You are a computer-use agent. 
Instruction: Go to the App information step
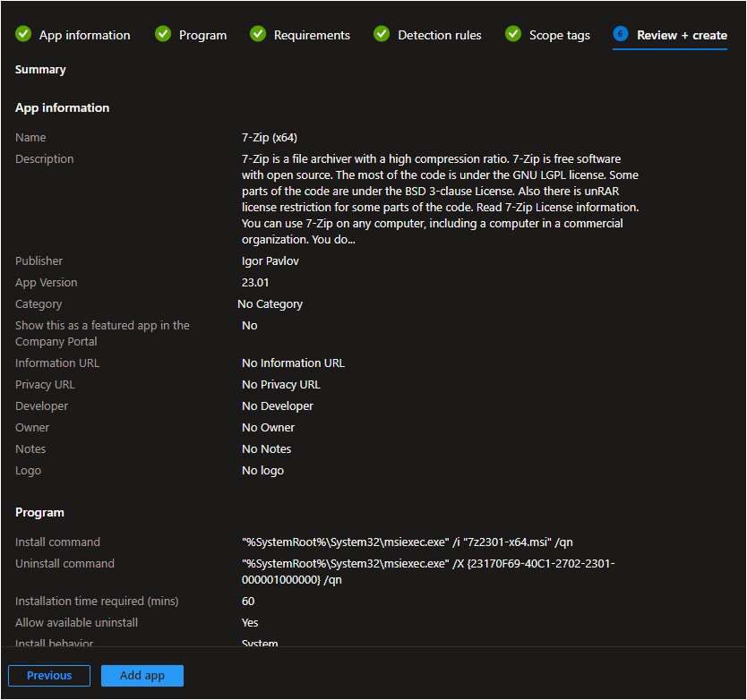[x=84, y=35]
